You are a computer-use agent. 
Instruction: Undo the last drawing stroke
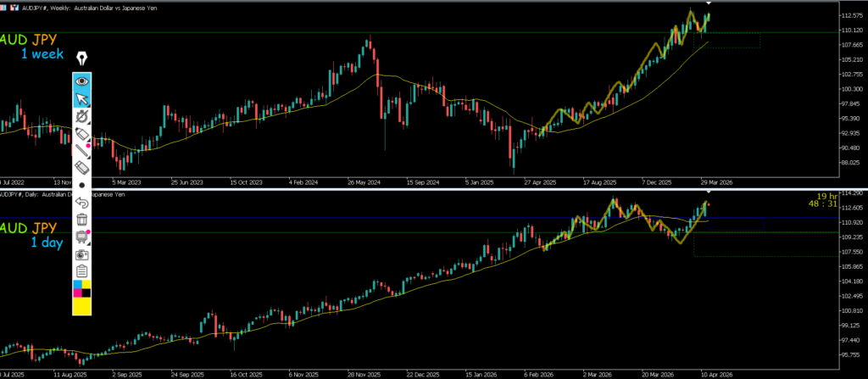tap(82, 203)
